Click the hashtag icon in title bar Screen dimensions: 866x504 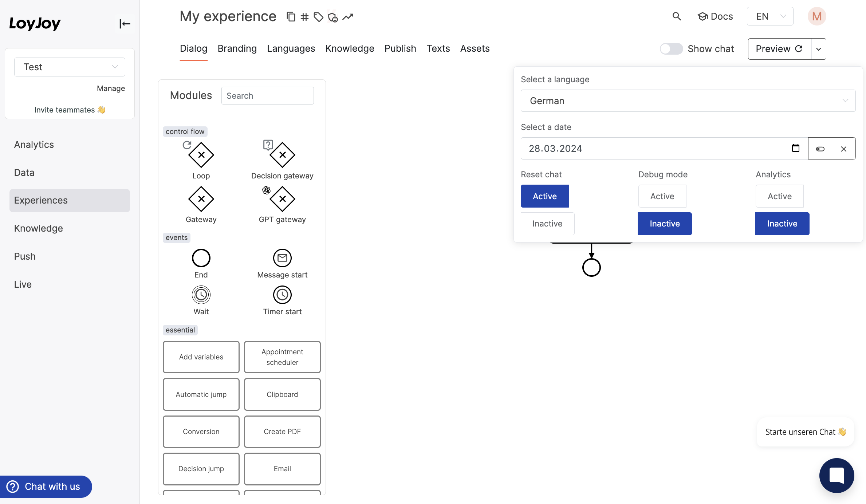point(304,17)
